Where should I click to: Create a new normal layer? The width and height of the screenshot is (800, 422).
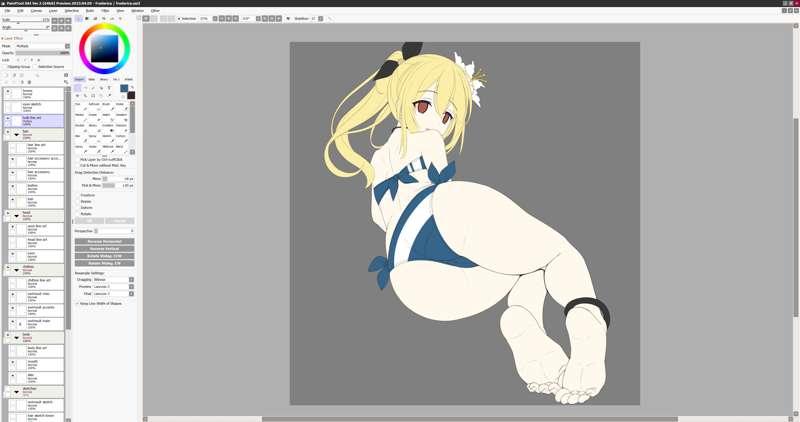click(x=7, y=75)
